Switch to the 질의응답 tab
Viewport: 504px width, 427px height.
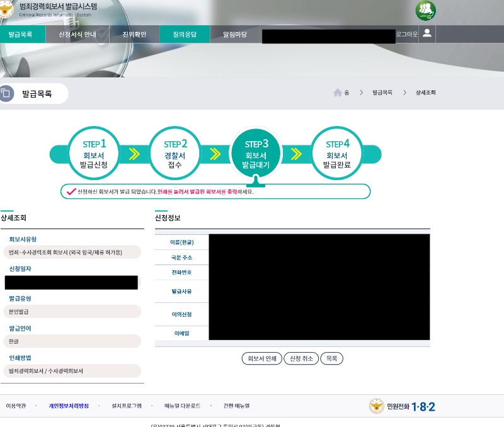[185, 35]
